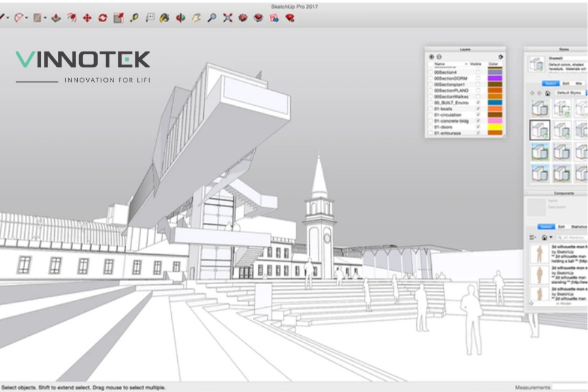This screenshot has width=588, height=392.
Task: Hide the 01-concrete-bldg layer
Action: 478,121
